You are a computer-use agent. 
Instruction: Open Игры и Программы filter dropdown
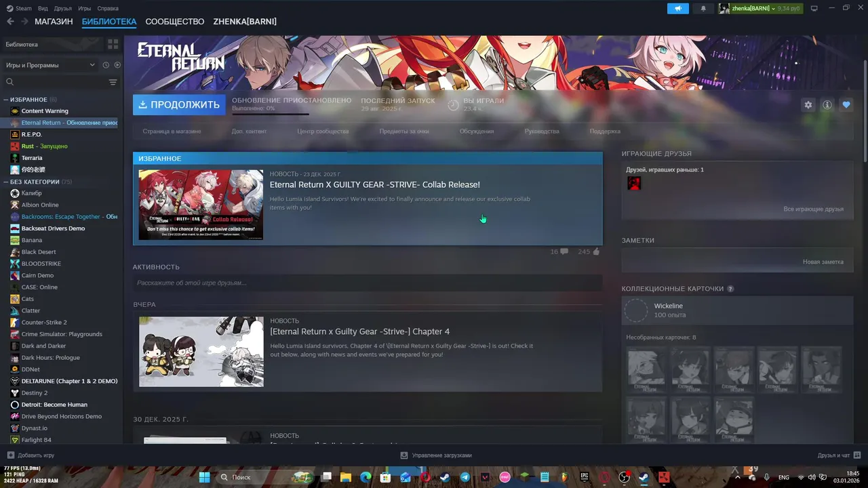tap(50, 65)
